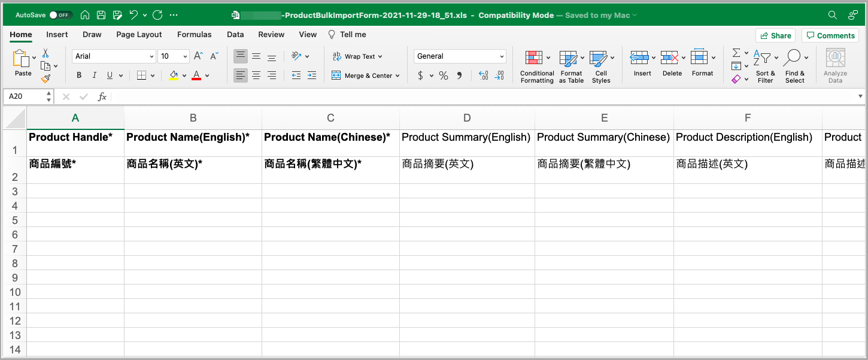The height and width of the screenshot is (360, 868).
Task: Switch to the Insert tab
Action: tap(57, 35)
